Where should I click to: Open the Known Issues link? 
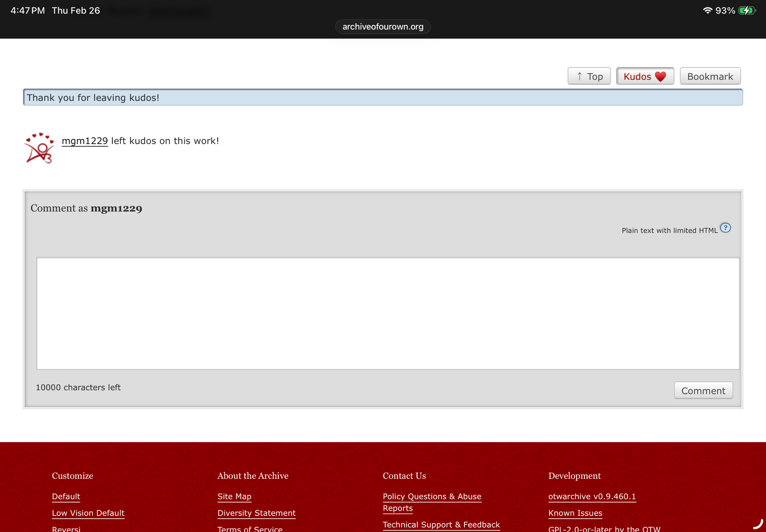pyautogui.click(x=575, y=513)
